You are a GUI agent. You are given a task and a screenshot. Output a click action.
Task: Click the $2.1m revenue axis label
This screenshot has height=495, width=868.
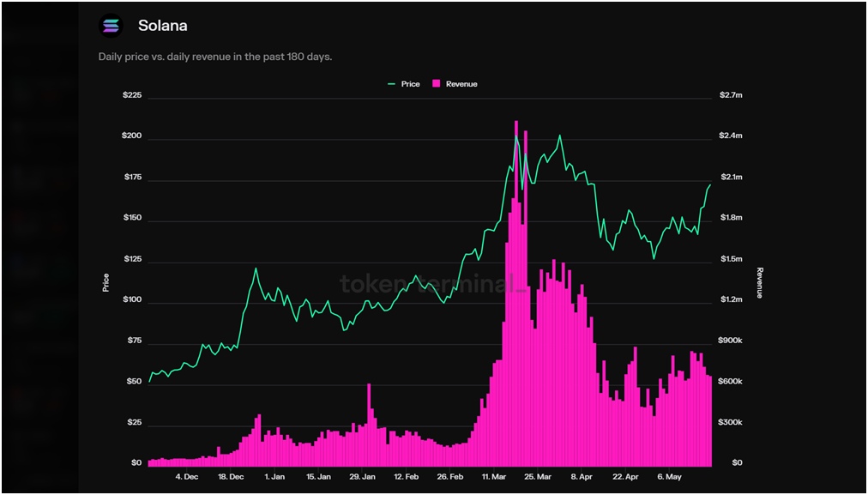pos(731,178)
